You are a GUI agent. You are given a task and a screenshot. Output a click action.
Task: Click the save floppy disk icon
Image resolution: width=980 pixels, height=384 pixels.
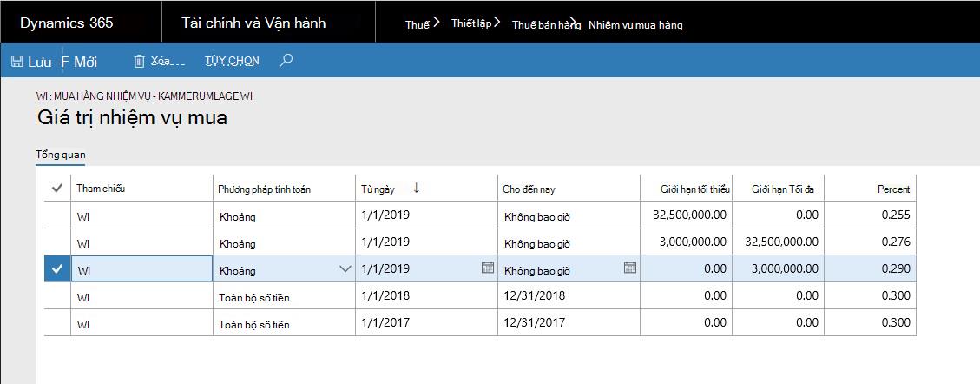(x=17, y=62)
